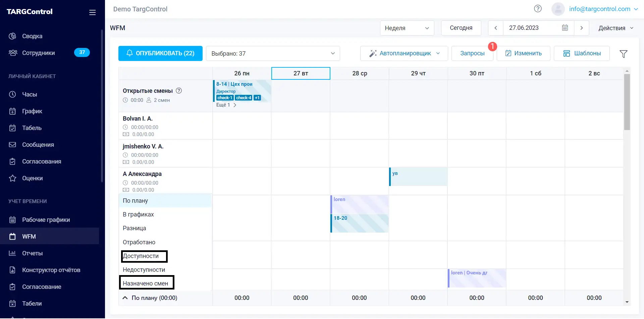The height and width of the screenshot is (319, 644).
Task: Open the 18-20 shift on Wednesday
Action: point(360,224)
